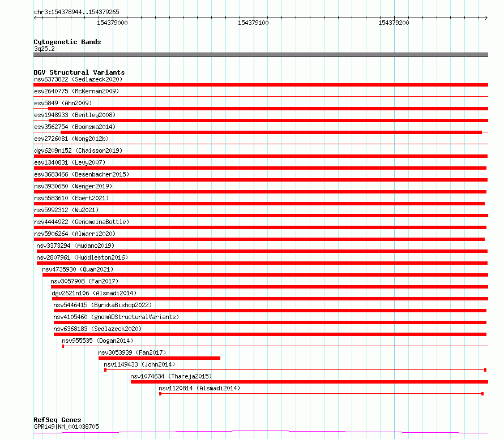The height and width of the screenshot is (439, 504).
Task: Click the left arrow of the ruler
Action: [35, 18]
